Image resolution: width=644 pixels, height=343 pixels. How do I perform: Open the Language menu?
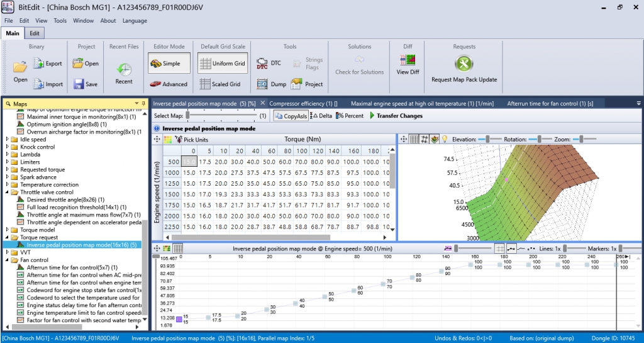[x=135, y=21]
